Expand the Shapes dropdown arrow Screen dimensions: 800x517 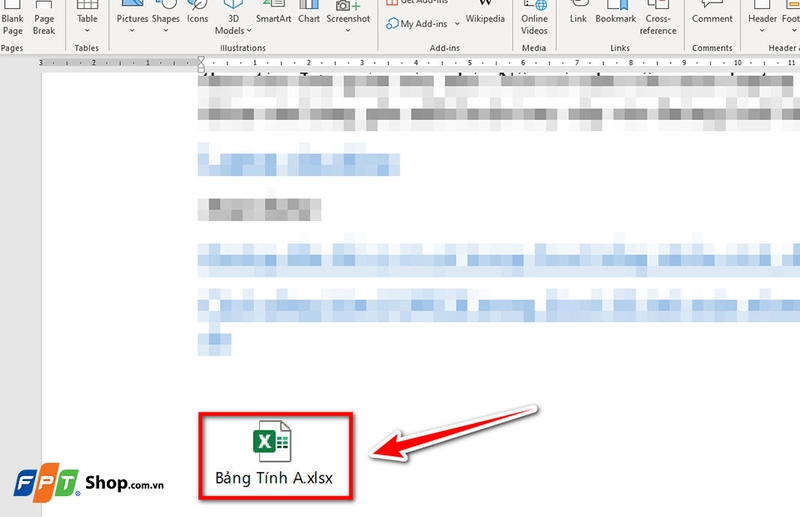(166, 31)
